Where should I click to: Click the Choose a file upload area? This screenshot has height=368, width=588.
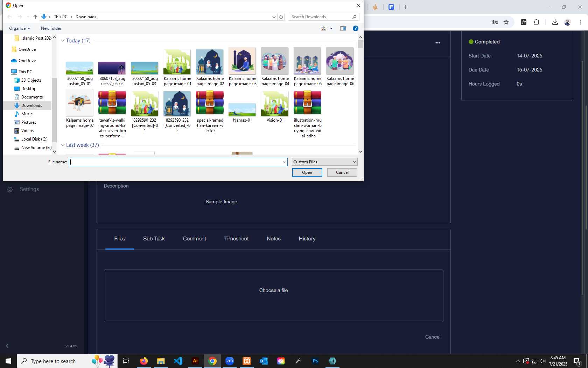click(x=274, y=296)
